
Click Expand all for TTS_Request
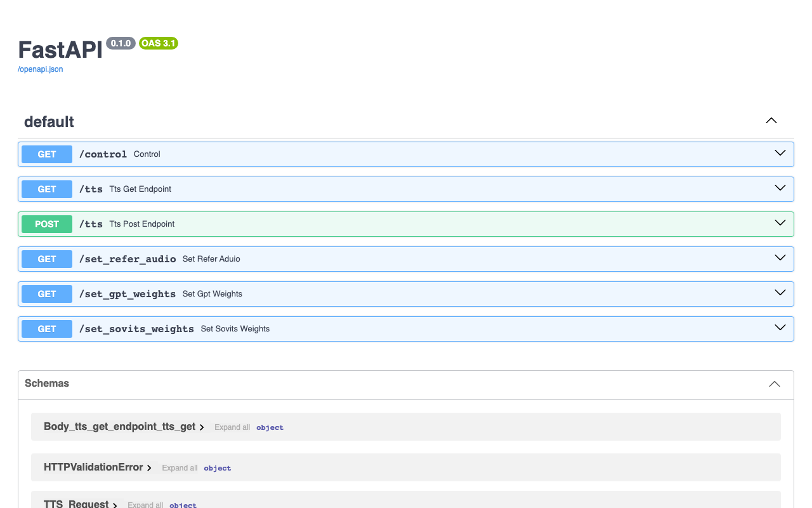point(145,505)
